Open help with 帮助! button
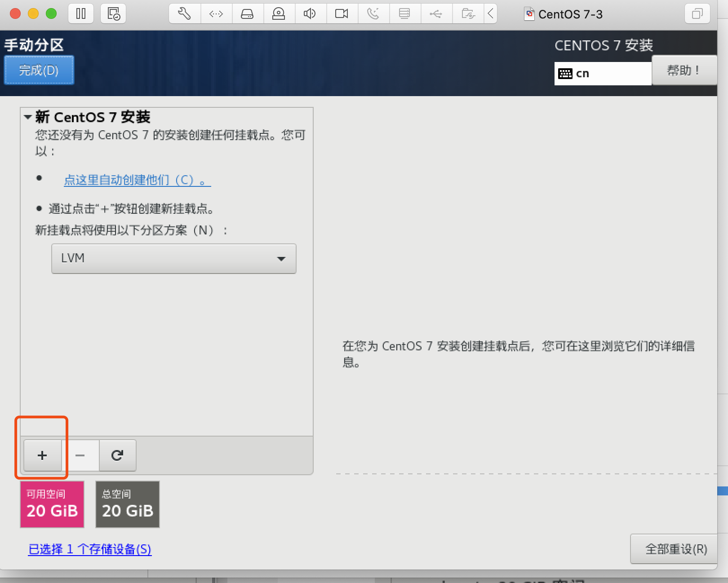 coord(684,71)
